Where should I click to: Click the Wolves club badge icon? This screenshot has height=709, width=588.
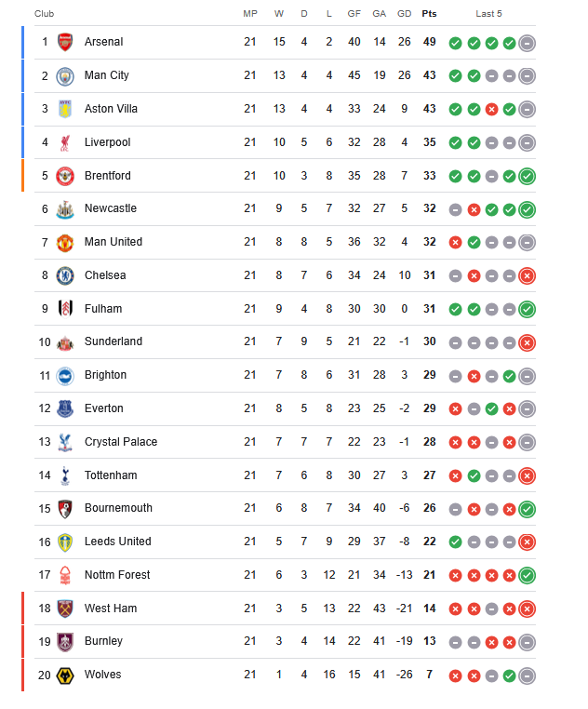click(x=64, y=675)
